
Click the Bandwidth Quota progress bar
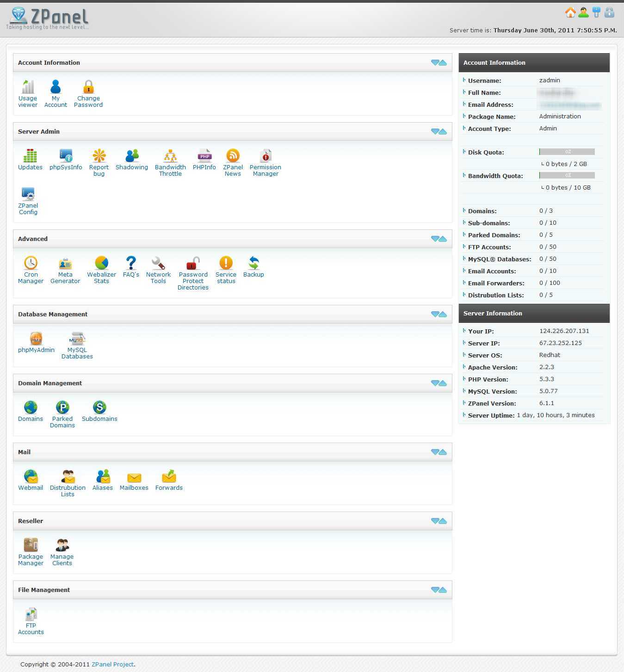pos(567,175)
